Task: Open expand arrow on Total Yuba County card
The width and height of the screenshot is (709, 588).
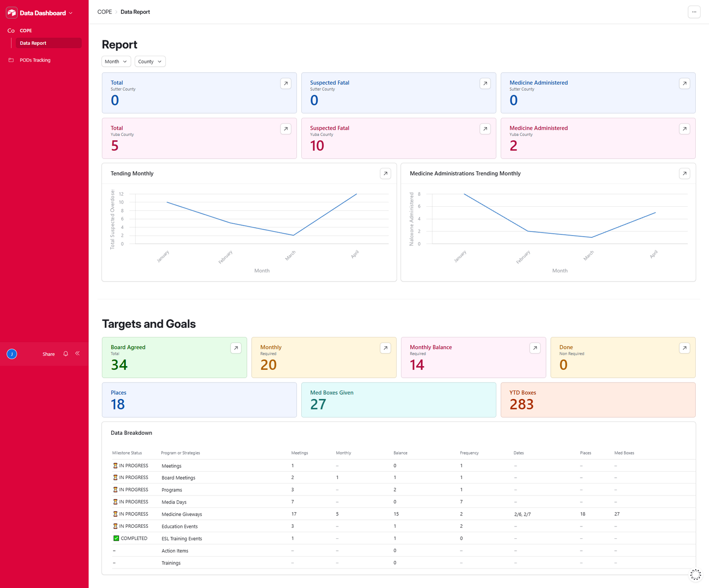Action: tap(286, 129)
